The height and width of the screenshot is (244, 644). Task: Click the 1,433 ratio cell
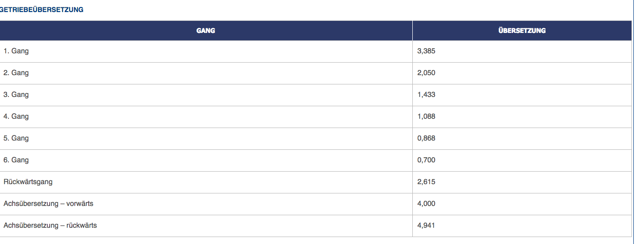426,95
